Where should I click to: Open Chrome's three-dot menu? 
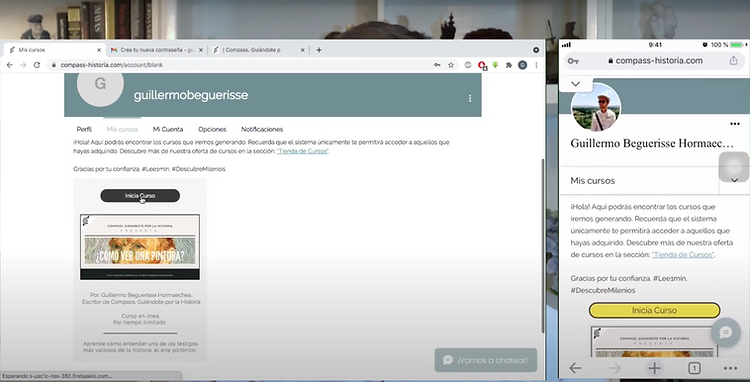tap(536, 65)
